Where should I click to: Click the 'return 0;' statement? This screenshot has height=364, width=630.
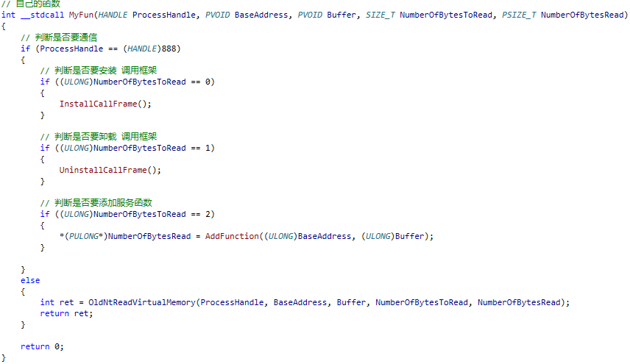42,347
